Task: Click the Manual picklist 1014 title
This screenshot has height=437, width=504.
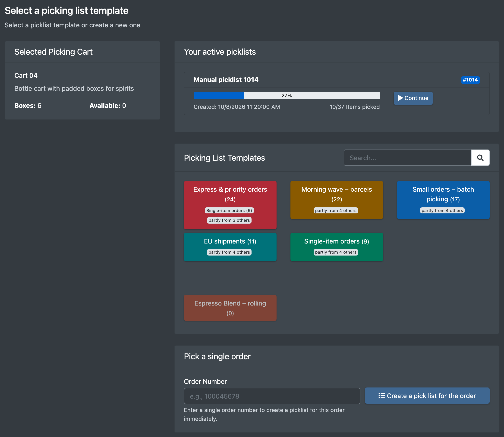Action: point(226,80)
